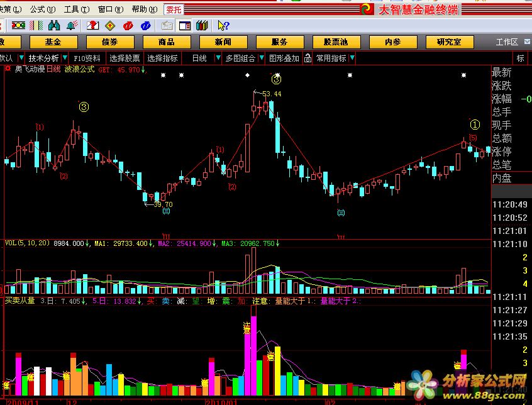Open the 公式(U) menu
This screenshot has height=405, width=532.
[42, 9]
